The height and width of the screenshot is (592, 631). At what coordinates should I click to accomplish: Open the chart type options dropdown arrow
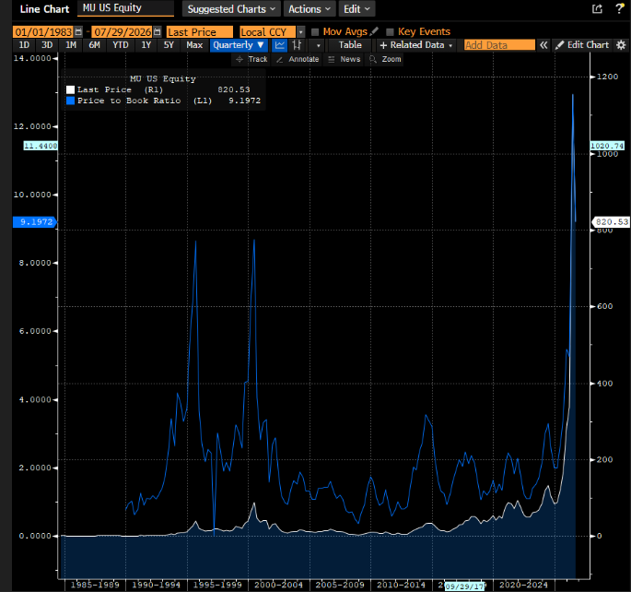click(318, 45)
